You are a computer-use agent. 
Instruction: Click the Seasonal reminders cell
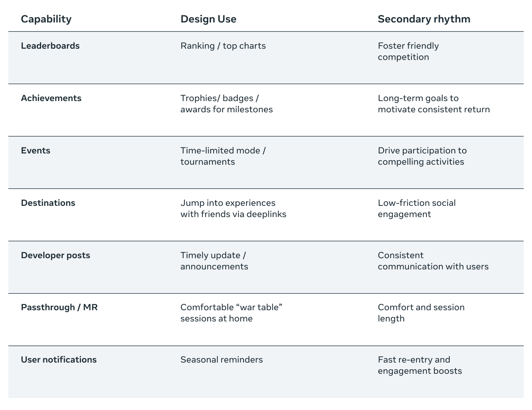coord(222,360)
